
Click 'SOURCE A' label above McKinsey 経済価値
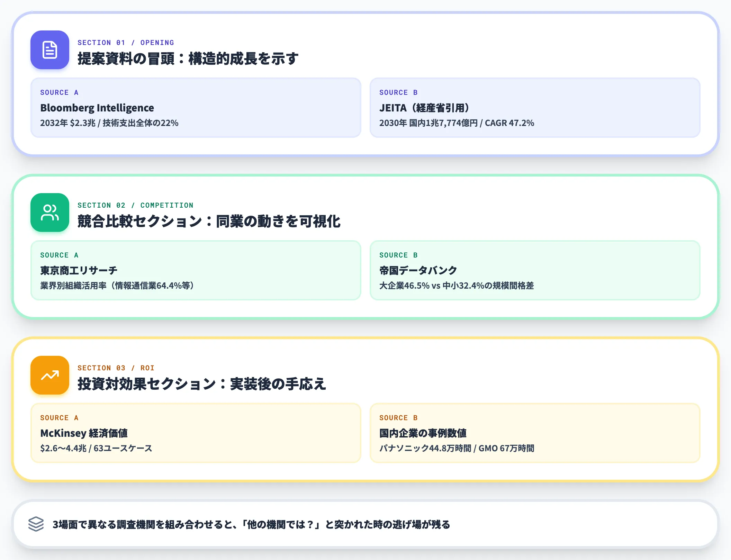59,418
